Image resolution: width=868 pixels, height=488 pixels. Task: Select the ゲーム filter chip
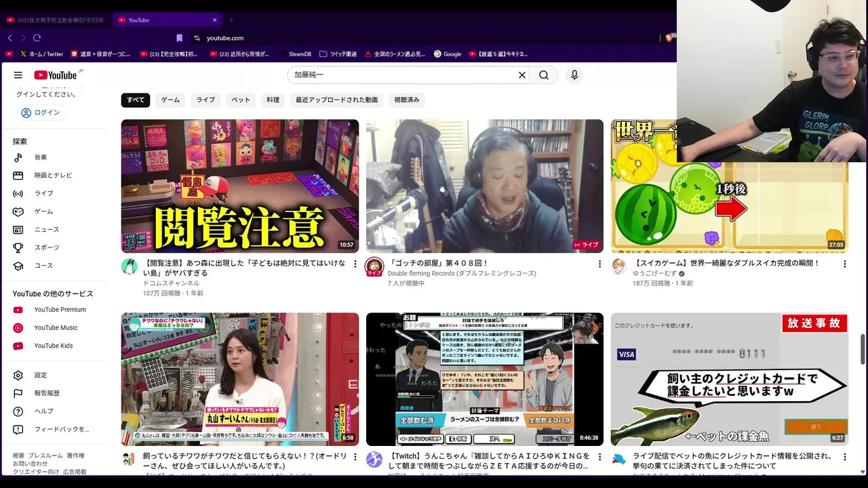tap(170, 100)
